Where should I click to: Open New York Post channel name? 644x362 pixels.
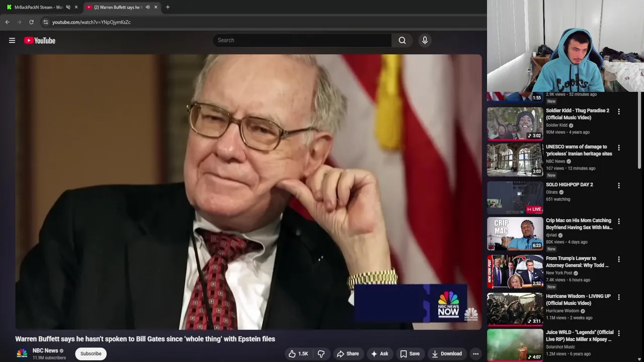pos(559,273)
